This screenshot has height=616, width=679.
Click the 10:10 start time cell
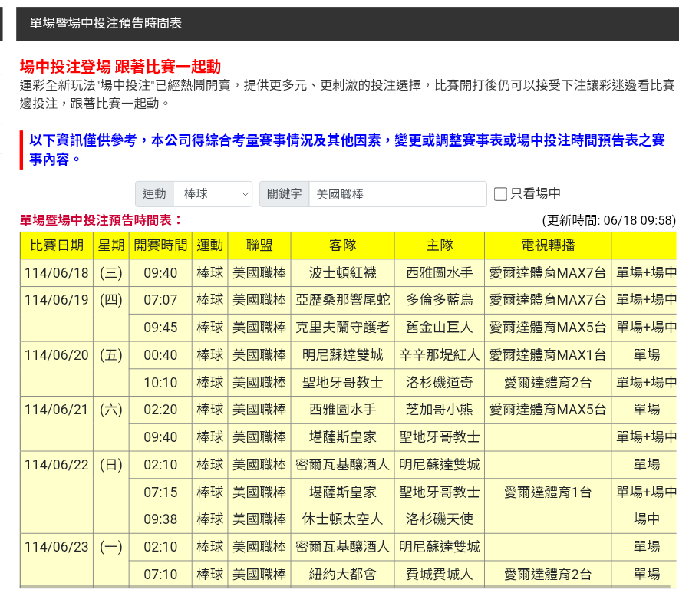160,383
